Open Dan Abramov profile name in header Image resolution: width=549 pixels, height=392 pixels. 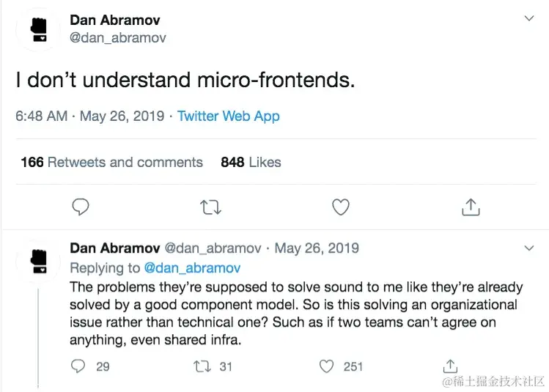click(x=114, y=20)
